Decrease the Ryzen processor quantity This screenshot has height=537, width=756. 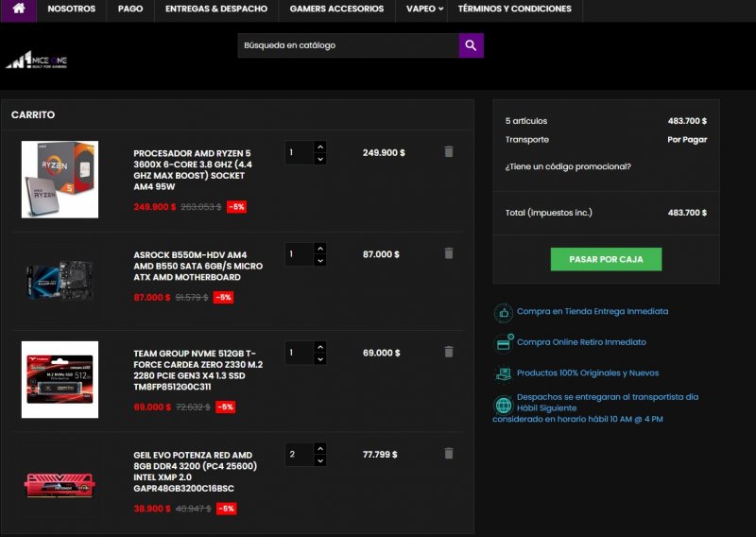(320, 159)
